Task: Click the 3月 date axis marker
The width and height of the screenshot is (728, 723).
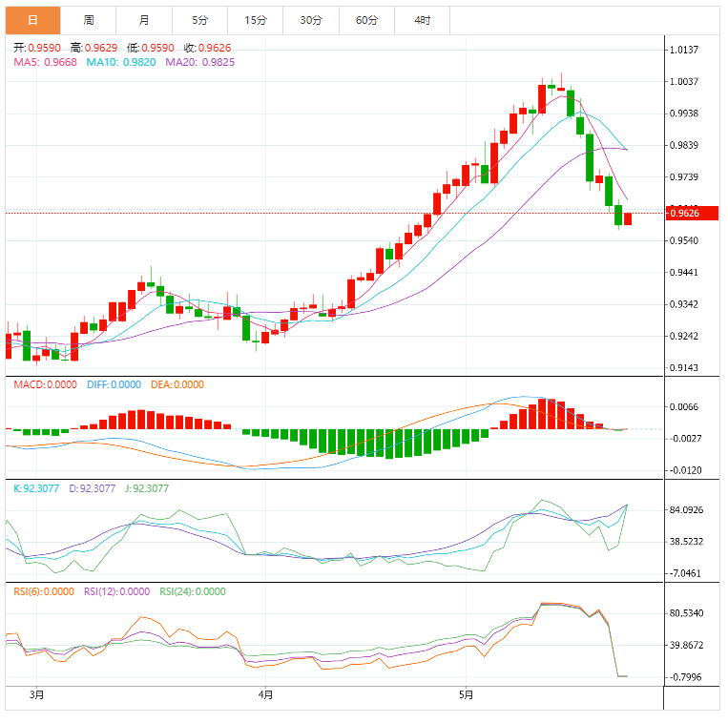Action: pos(36,694)
